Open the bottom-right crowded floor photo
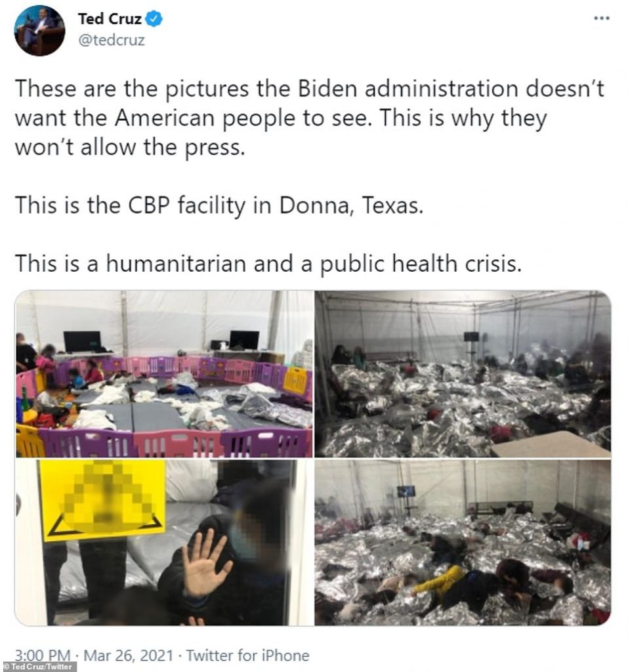Image resolution: width=628 pixels, height=672 pixels. (x=463, y=542)
